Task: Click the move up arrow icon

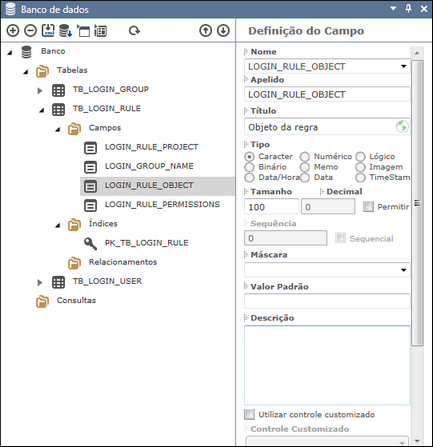Action: (205, 31)
